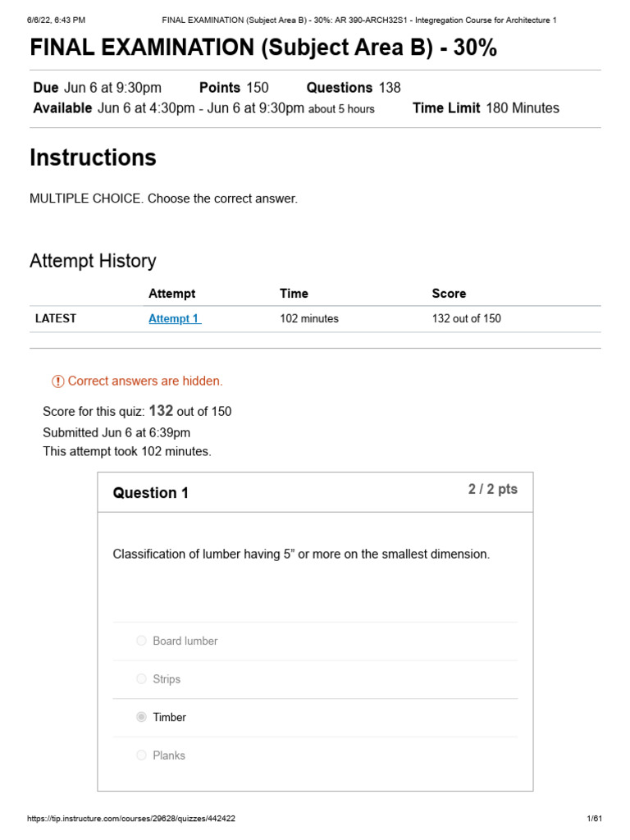This screenshot has height=840, width=630.
Task: Click the tip.instructure.com URL in footer
Action: tap(131, 819)
